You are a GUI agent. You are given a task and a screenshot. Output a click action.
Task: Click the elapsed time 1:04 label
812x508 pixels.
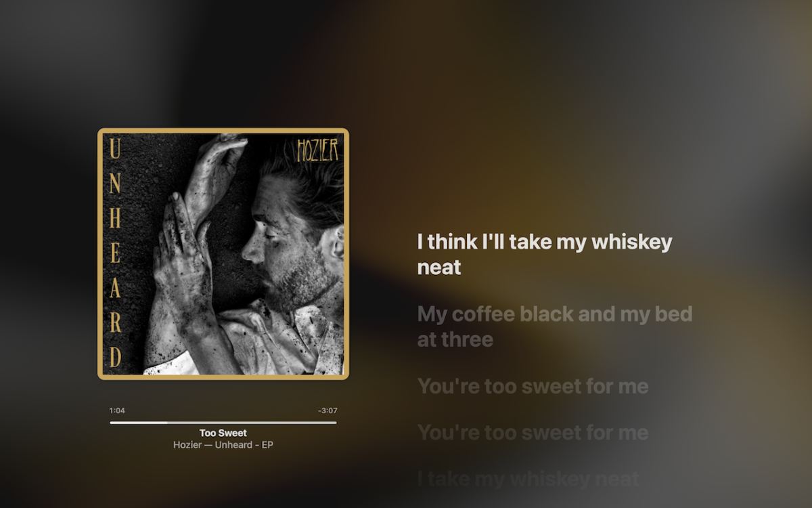pyautogui.click(x=117, y=410)
